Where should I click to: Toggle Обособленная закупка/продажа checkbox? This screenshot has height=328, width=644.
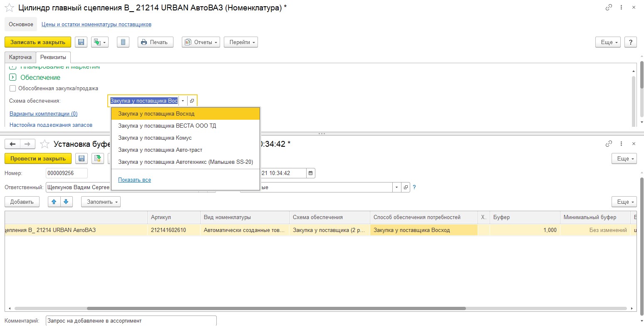click(12, 88)
